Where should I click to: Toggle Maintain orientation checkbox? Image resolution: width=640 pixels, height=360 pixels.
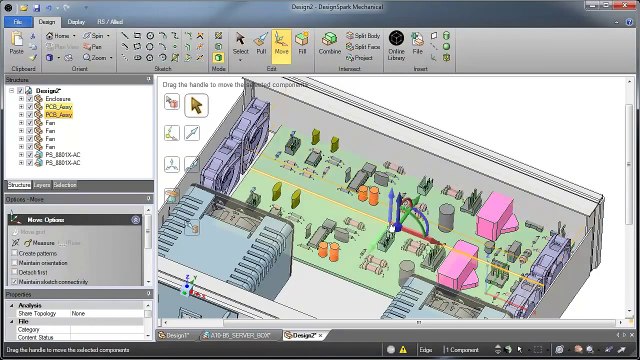pos(15,263)
